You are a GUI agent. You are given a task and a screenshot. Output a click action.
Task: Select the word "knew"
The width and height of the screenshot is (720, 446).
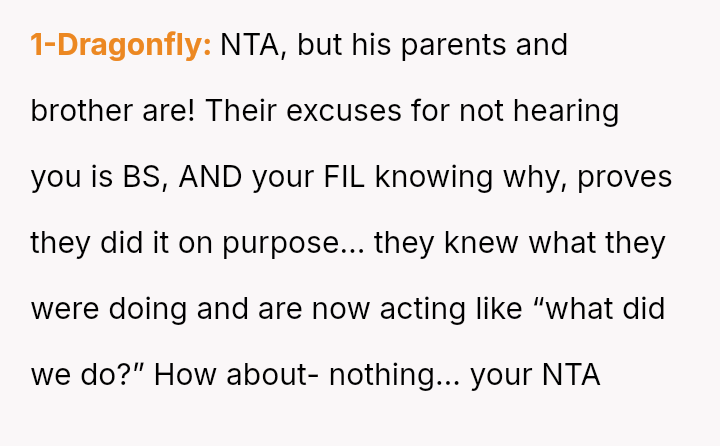pyautogui.click(x=481, y=243)
